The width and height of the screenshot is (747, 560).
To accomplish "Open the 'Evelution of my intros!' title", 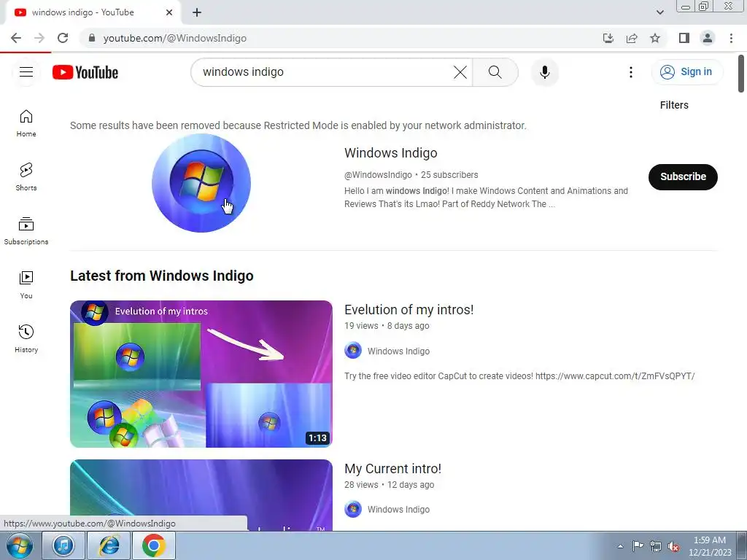I will [x=409, y=309].
